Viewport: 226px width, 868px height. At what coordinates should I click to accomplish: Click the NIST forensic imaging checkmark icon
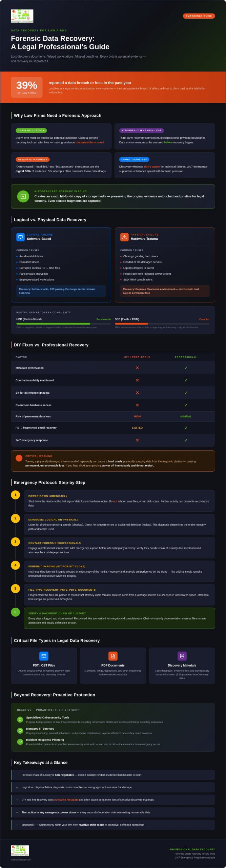pyautogui.click(x=23, y=196)
